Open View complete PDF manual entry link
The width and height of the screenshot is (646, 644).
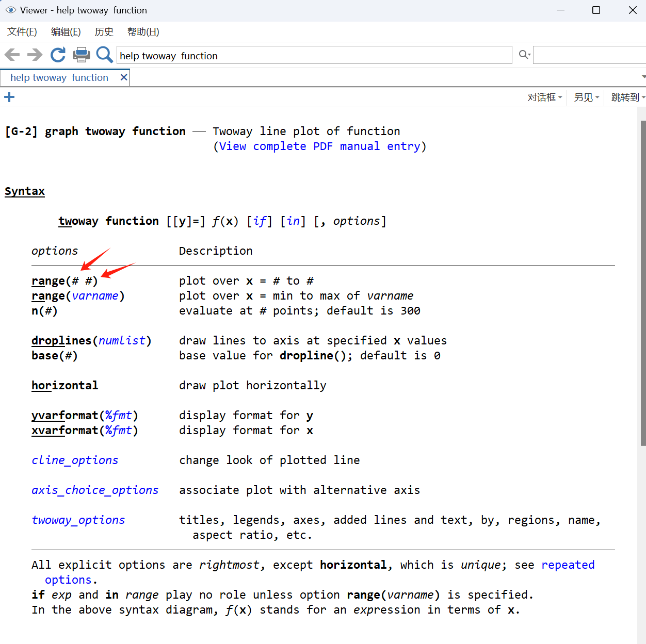click(x=320, y=146)
